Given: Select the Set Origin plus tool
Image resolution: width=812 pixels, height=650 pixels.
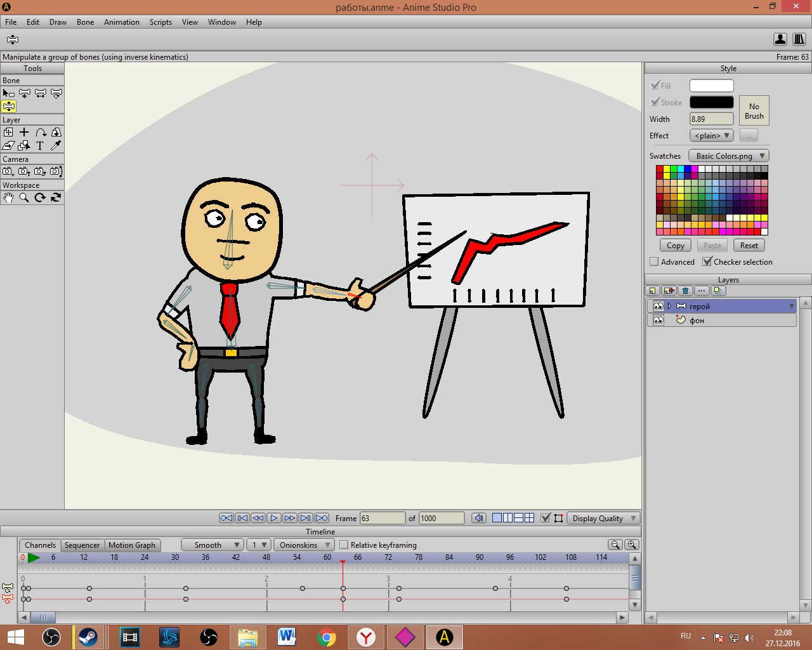Looking at the screenshot, I should click(x=24, y=133).
